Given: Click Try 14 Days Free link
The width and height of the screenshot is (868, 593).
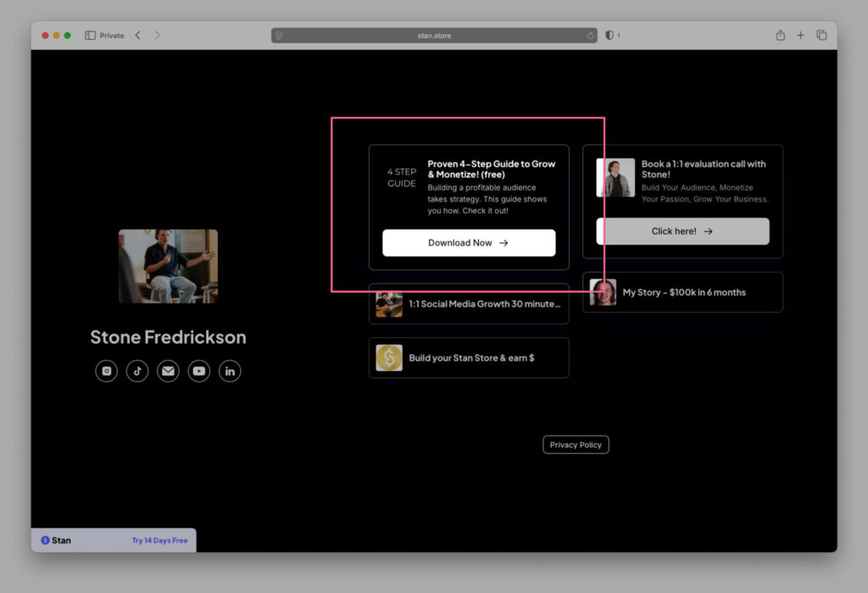Looking at the screenshot, I should pyautogui.click(x=159, y=540).
